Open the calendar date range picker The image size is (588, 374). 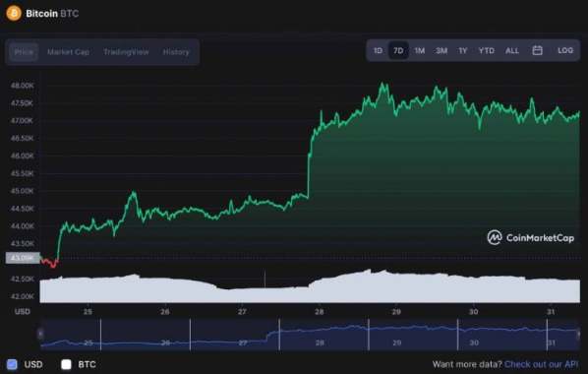537,50
